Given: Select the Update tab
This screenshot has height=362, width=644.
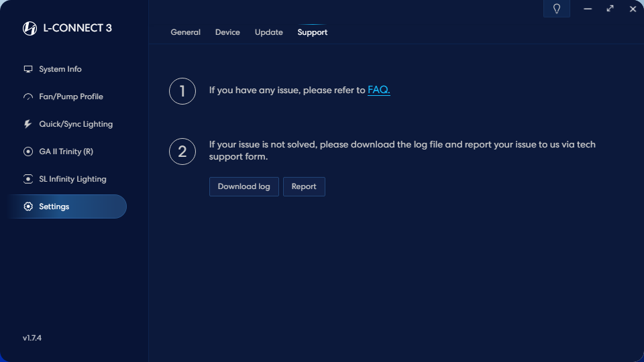Looking at the screenshot, I should (x=268, y=32).
